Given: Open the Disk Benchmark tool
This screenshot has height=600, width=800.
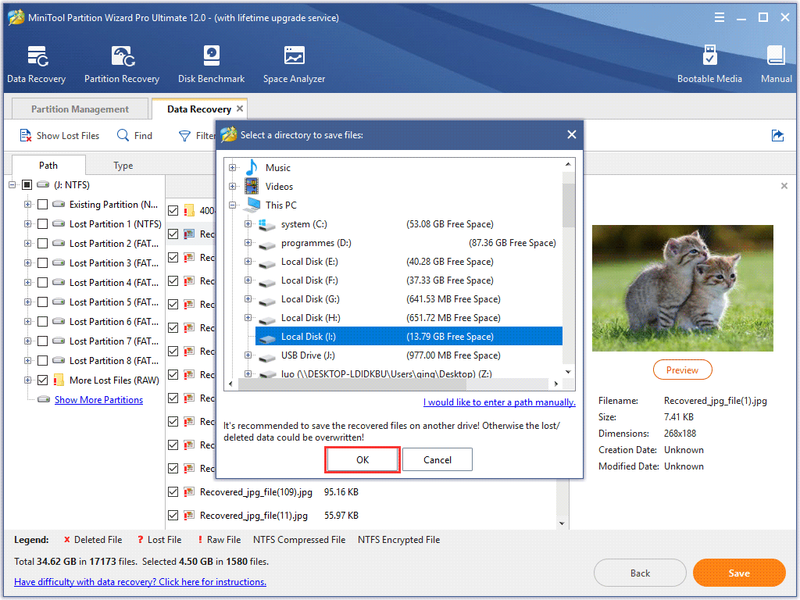Looking at the screenshot, I should 211,56.
